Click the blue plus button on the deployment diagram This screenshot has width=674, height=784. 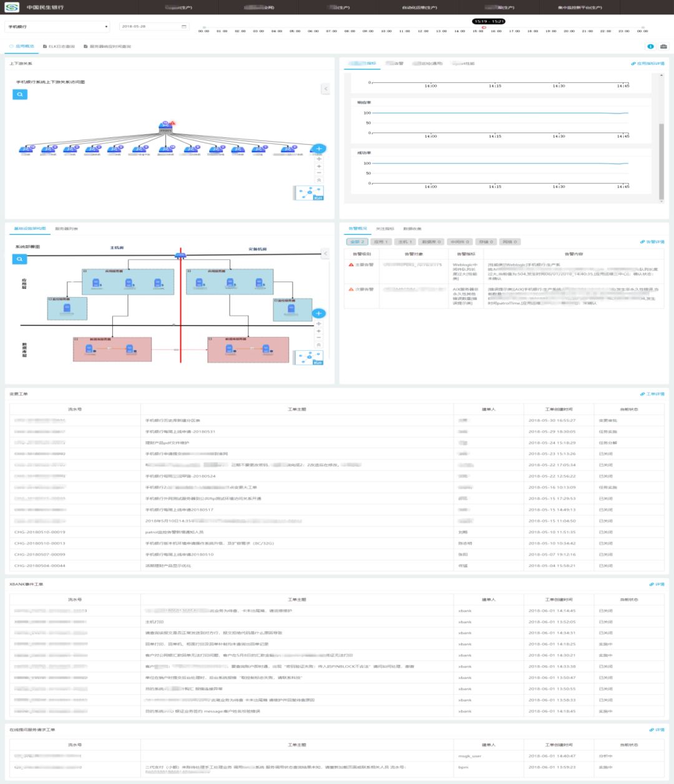point(319,313)
